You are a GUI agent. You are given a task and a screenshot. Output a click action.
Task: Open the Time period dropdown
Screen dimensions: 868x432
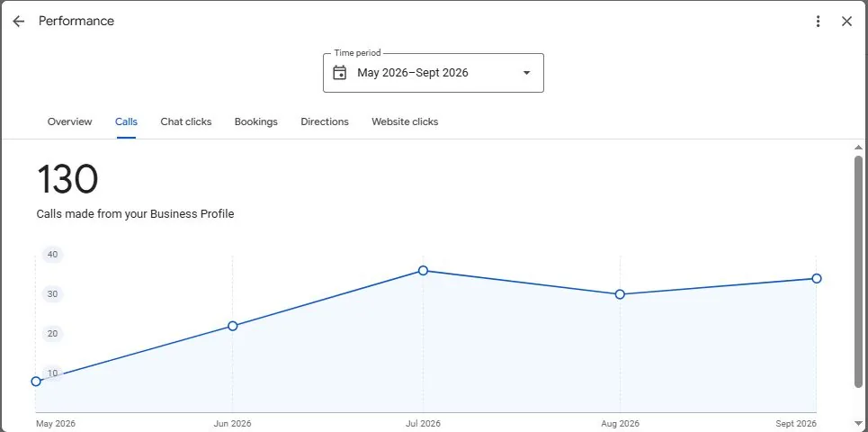[x=434, y=73]
